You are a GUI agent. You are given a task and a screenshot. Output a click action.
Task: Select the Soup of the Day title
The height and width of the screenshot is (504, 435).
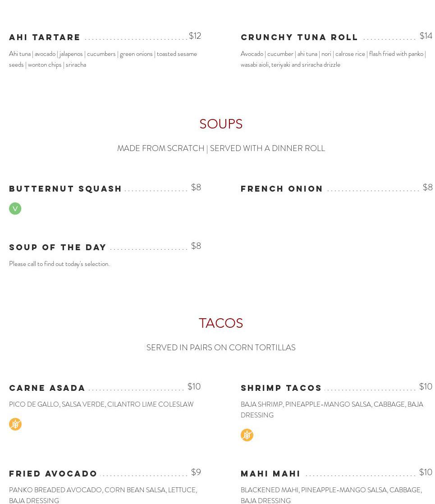coord(58,247)
